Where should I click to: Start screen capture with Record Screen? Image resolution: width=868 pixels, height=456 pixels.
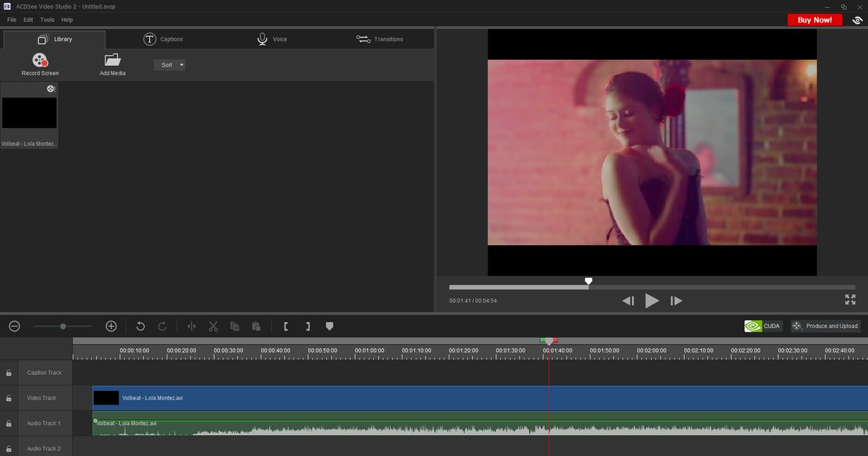click(40, 64)
